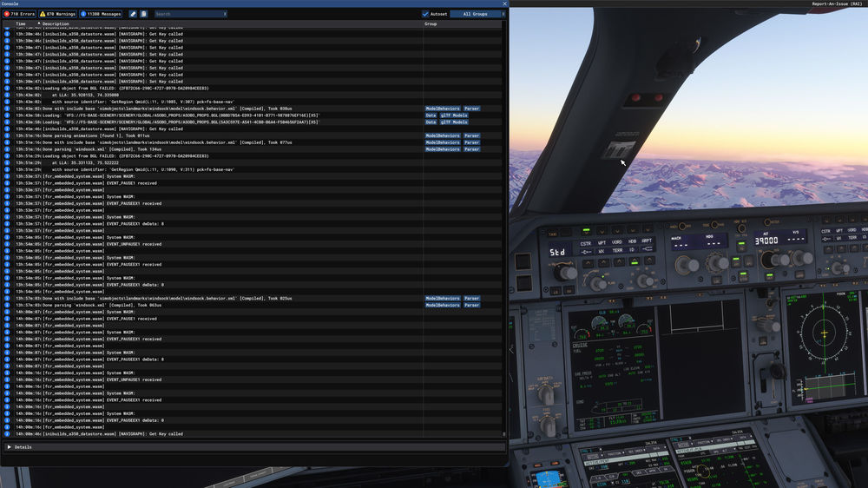Click info icon of 'Done parsing animations' row
Viewport: 868px width, 488px height.
click(x=7, y=135)
